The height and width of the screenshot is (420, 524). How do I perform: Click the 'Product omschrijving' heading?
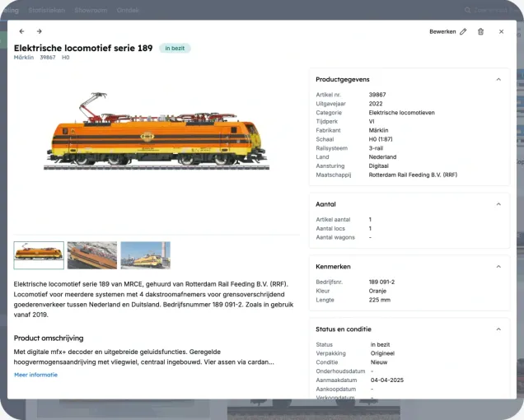point(49,338)
